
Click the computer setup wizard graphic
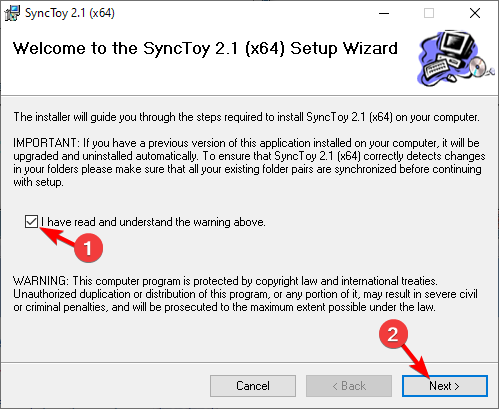(x=455, y=59)
